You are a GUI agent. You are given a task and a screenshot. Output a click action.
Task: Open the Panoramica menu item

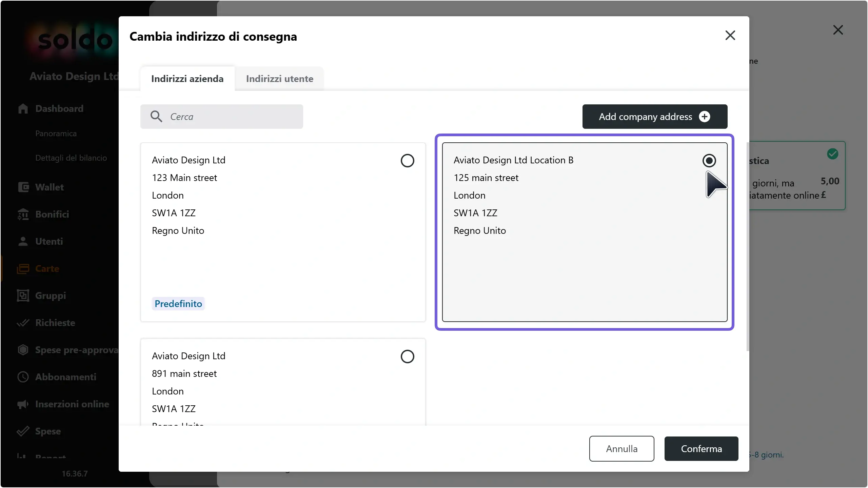pos(56,134)
